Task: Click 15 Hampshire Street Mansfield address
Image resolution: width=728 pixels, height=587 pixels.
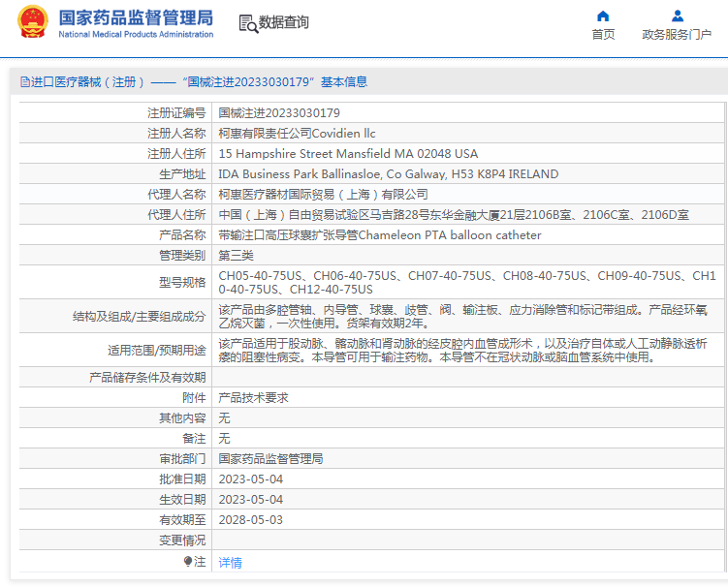Action: [348, 154]
